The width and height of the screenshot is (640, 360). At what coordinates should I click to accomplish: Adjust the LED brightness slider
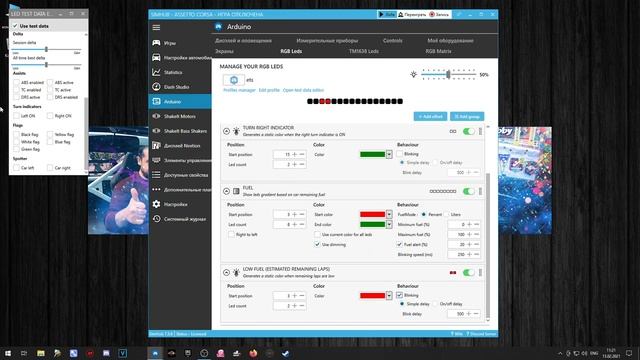coord(449,75)
